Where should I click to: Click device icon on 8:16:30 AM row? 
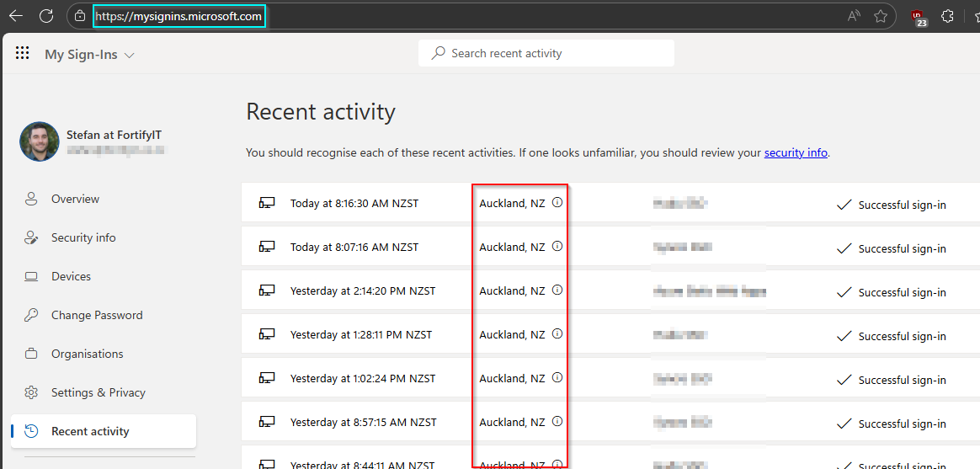[267, 203]
